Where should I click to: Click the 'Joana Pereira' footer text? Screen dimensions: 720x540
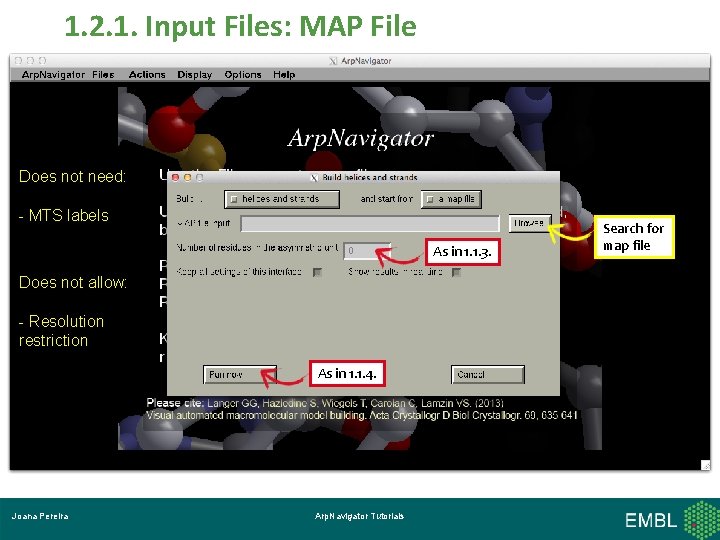pyautogui.click(x=40, y=516)
